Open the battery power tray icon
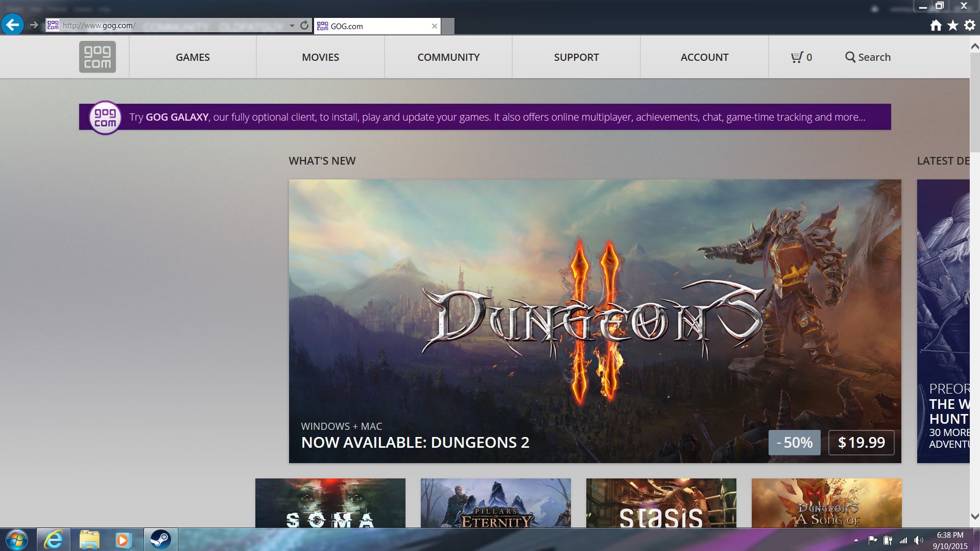 pyautogui.click(x=888, y=540)
